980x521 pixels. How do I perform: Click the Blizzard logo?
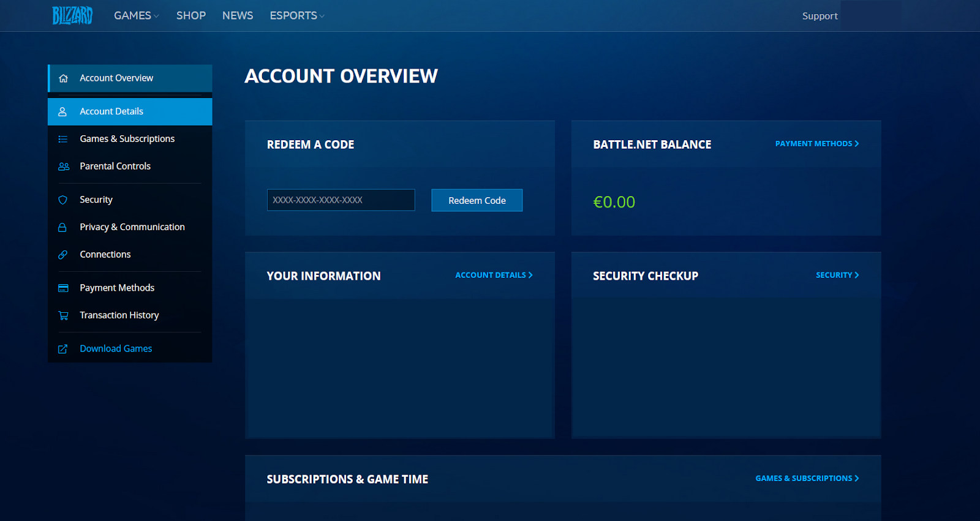pyautogui.click(x=72, y=15)
